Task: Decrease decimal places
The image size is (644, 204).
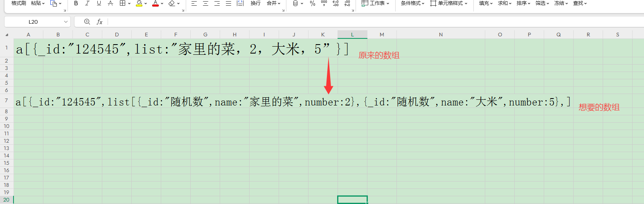Action: (347, 3)
